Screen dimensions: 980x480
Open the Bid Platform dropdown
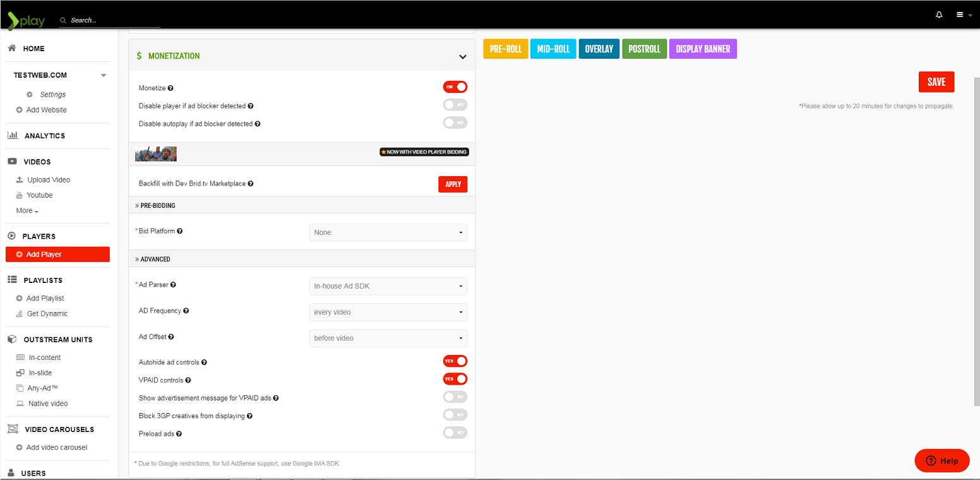pos(388,232)
